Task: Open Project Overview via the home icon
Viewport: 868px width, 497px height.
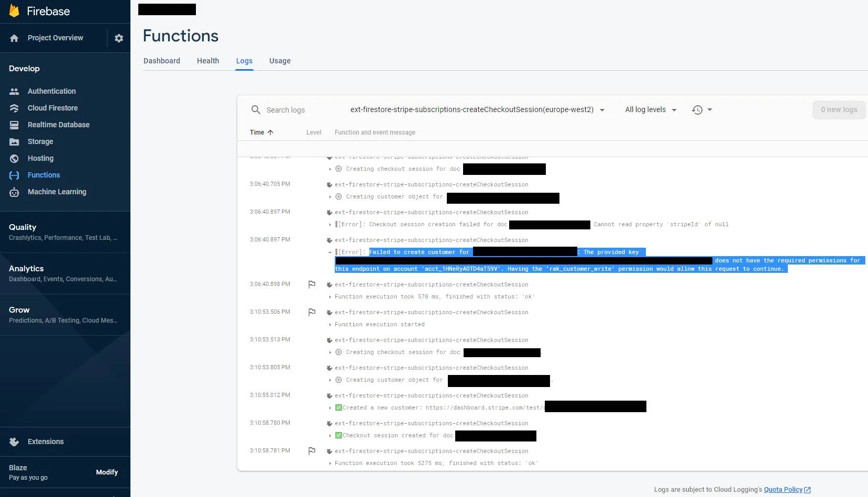Action: 14,38
